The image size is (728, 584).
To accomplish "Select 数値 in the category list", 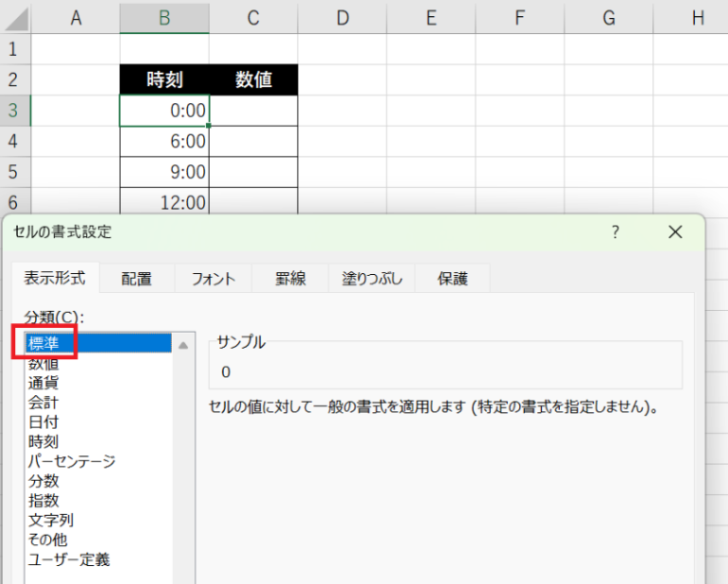I will tap(98, 363).
